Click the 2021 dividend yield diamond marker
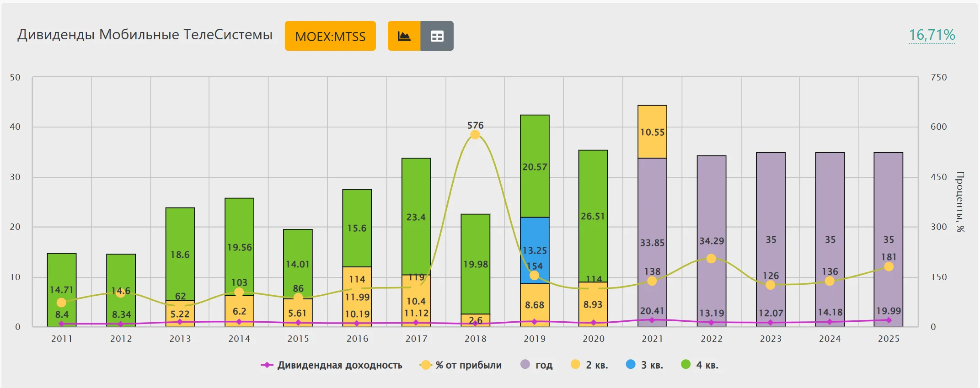The image size is (980, 388). point(652,320)
